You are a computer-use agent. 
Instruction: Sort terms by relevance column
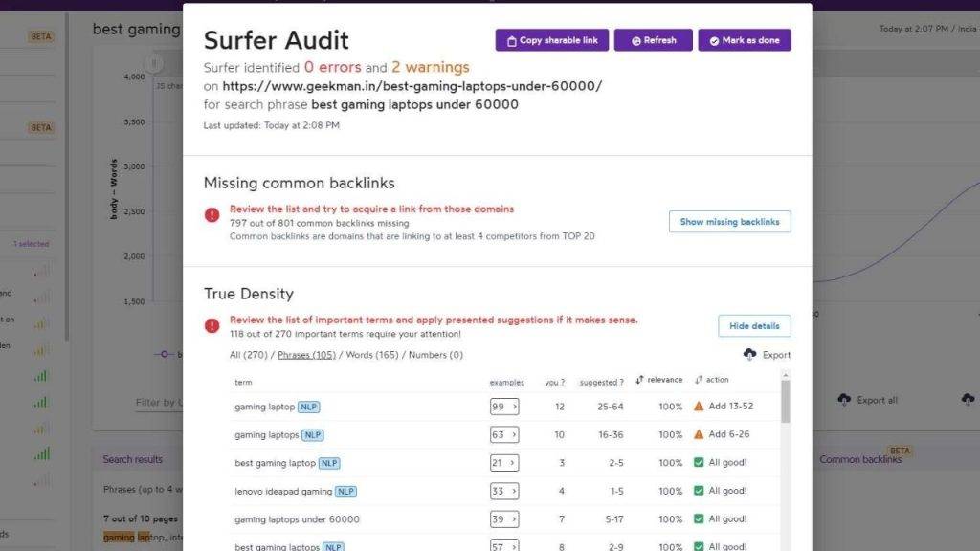click(659, 380)
